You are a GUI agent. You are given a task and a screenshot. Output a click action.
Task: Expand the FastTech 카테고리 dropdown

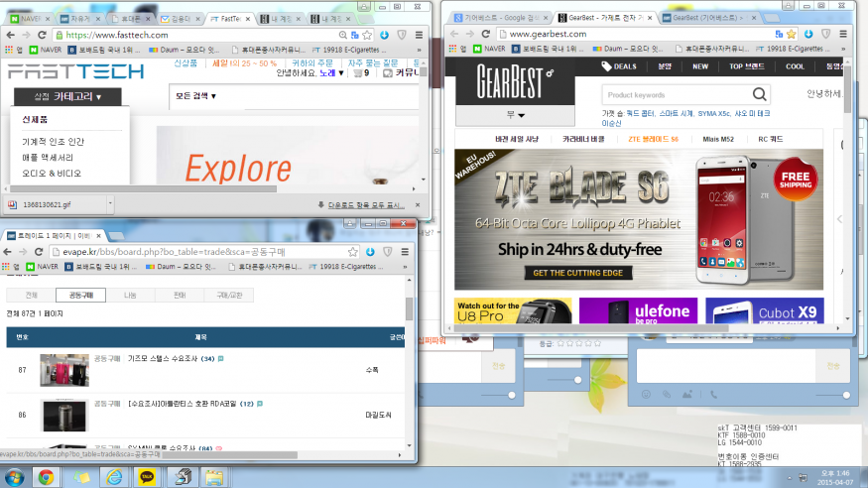(71, 97)
